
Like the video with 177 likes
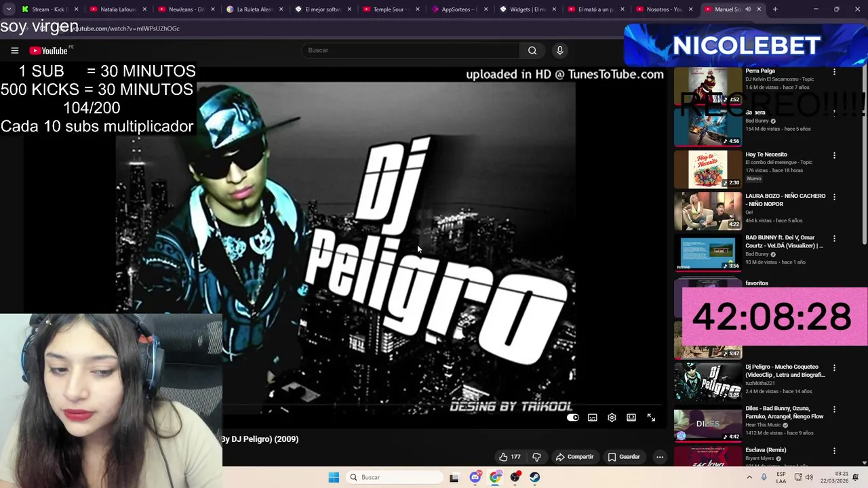pos(510,457)
